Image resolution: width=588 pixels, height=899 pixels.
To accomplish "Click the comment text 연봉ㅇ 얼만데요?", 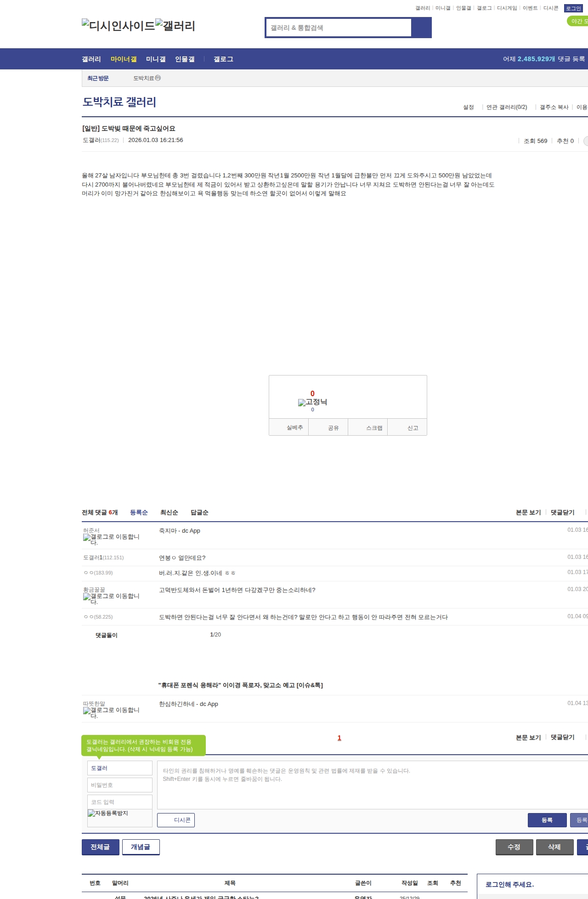I will coord(182,558).
